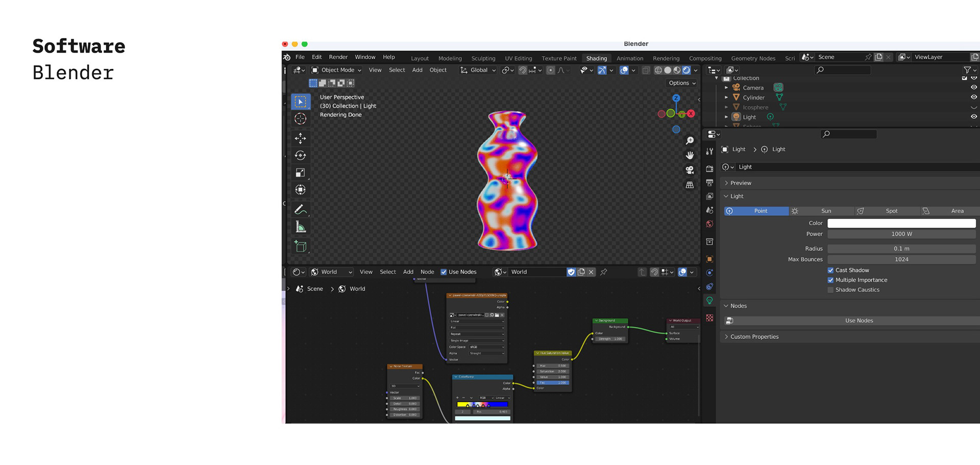The height and width of the screenshot is (465, 980).
Task: Toggle Use Nodes checkbox in node editor
Action: pyautogui.click(x=444, y=272)
